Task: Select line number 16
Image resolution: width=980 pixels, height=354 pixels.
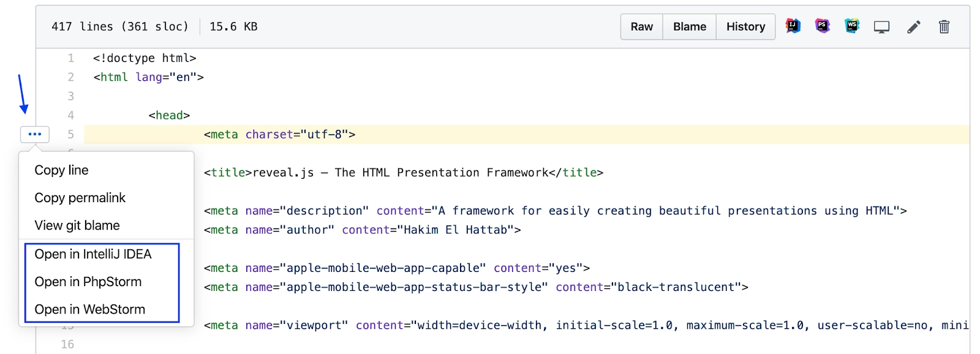Action: pyautogui.click(x=67, y=344)
